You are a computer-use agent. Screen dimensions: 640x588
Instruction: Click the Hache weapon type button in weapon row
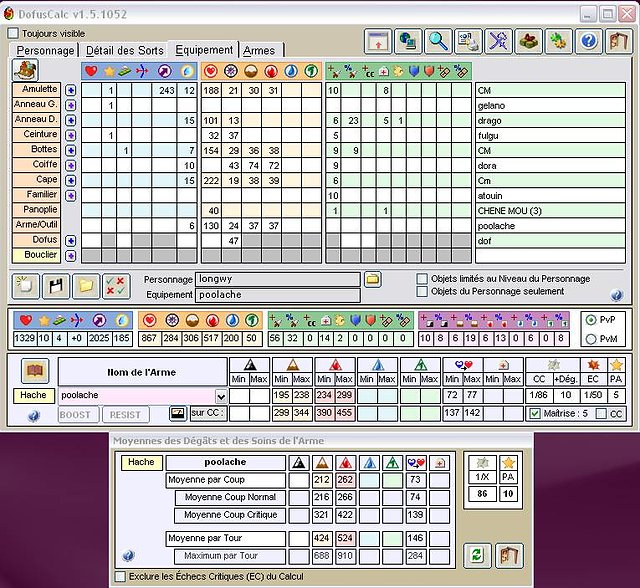(x=34, y=395)
